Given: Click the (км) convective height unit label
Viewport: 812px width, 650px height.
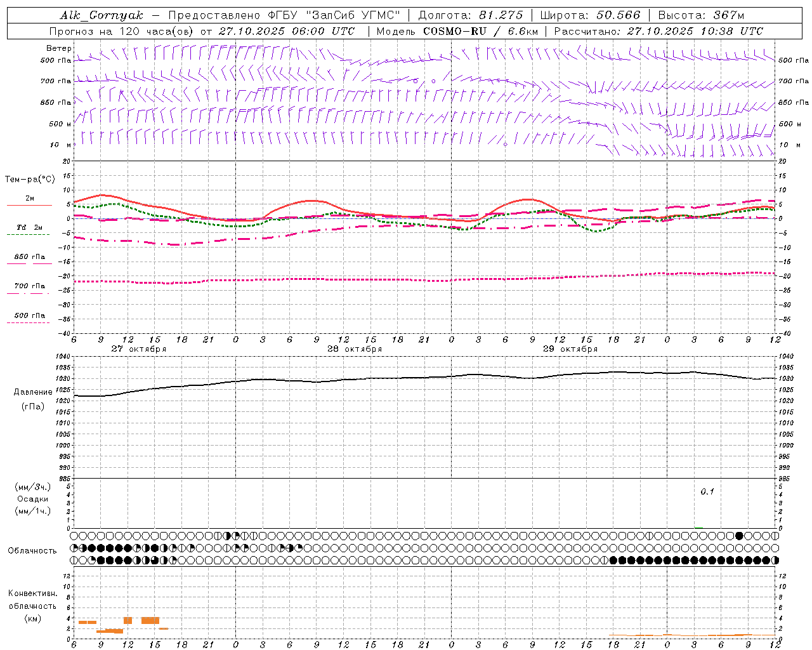Looking at the screenshot, I should point(32,618).
